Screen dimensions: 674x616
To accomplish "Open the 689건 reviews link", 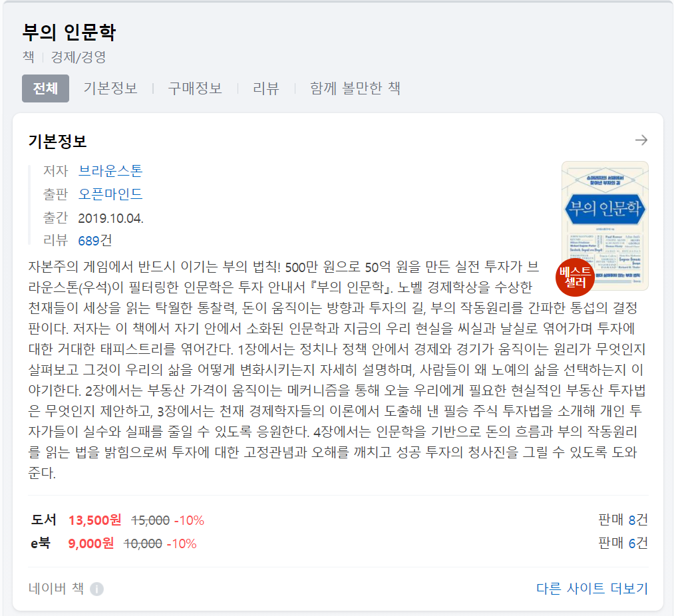I will pos(95,240).
